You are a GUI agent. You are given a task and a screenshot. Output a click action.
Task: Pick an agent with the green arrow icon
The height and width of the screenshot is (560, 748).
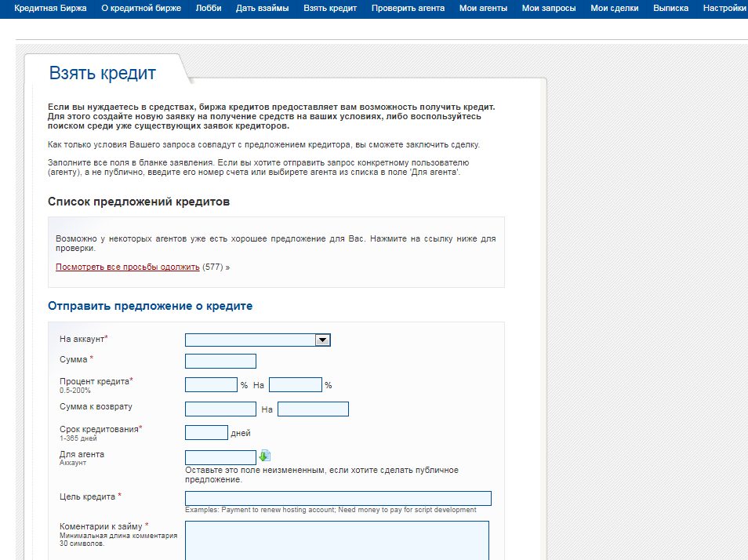[265, 456]
